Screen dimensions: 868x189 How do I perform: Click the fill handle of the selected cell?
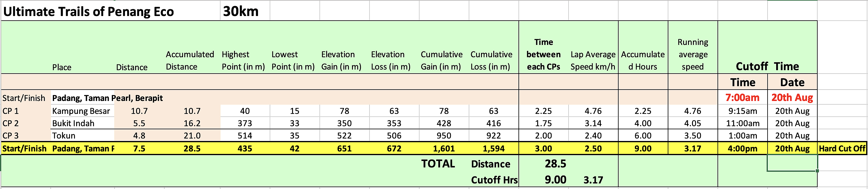[x=817, y=171]
